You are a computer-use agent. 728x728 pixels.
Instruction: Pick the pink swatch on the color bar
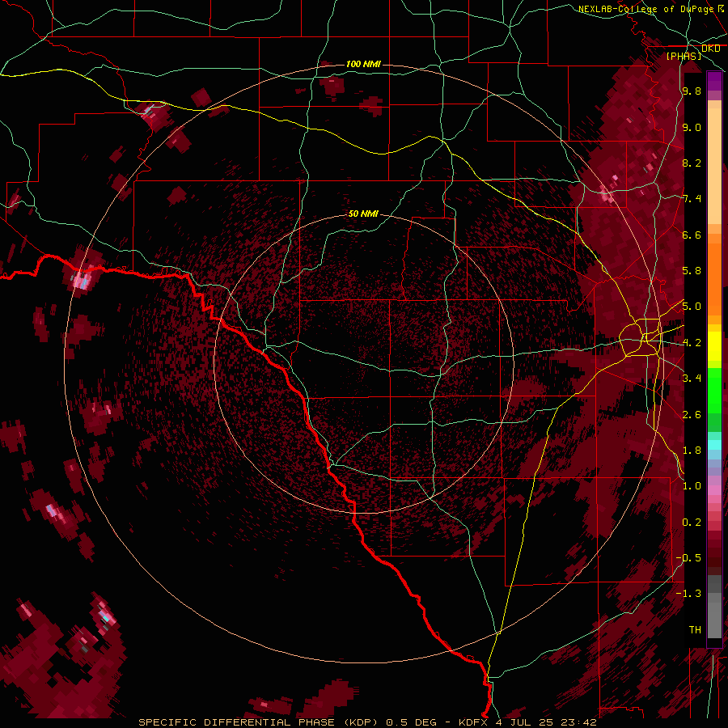(714, 490)
